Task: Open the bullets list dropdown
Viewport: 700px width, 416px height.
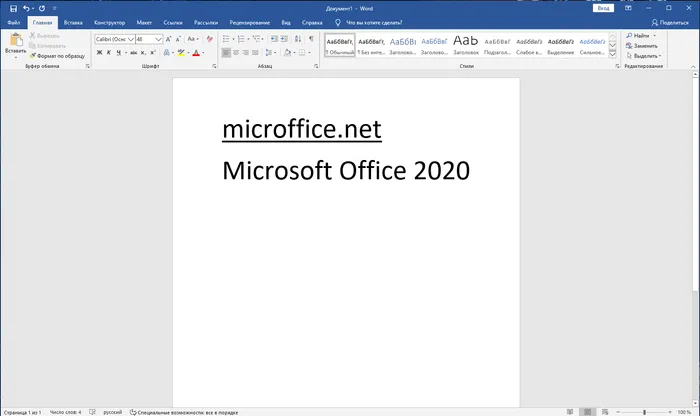Action: pos(233,39)
